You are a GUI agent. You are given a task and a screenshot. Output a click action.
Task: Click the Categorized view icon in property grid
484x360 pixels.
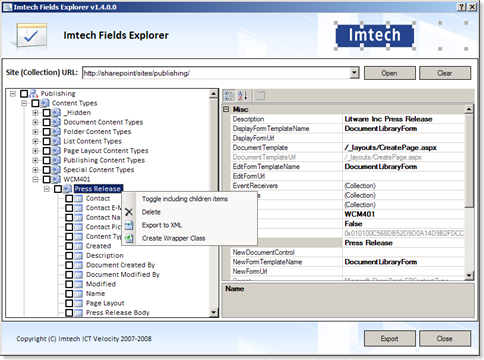click(x=229, y=96)
